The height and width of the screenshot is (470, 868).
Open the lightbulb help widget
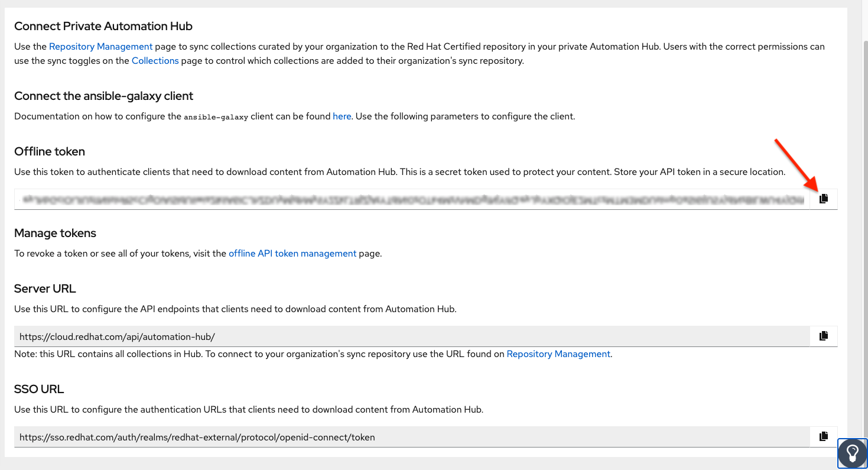[852, 453]
